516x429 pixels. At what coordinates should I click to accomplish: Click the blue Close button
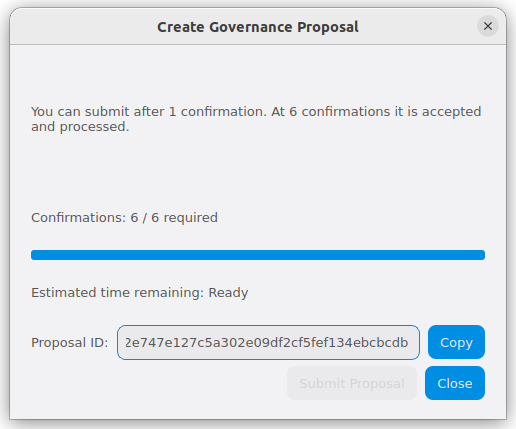(x=455, y=383)
